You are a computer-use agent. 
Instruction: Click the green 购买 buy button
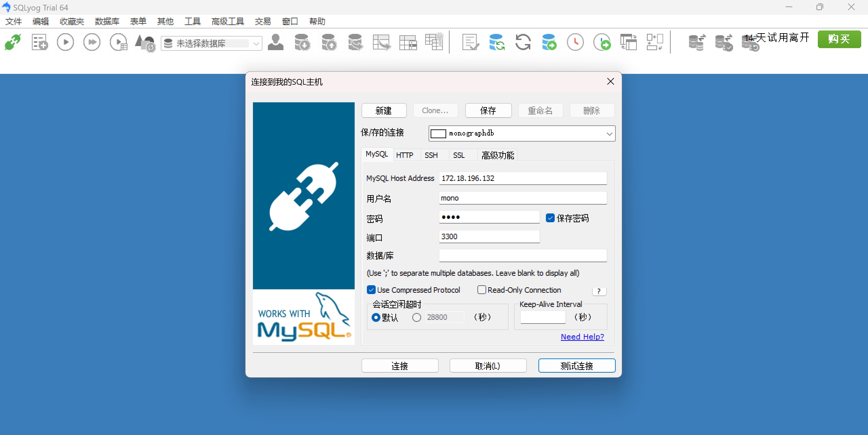[x=839, y=39]
